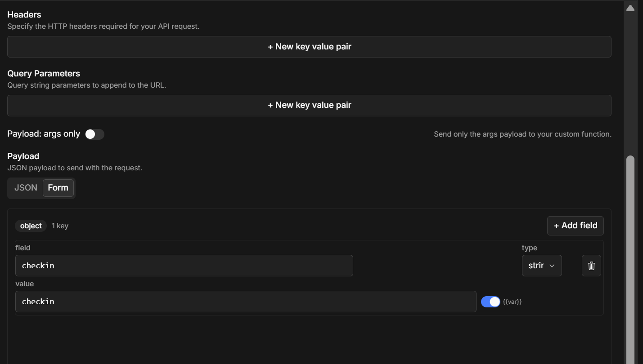The height and width of the screenshot is (364, 643).
Task: Click the + Add field button
Action: pyautogui.click(x=576, y=226)
